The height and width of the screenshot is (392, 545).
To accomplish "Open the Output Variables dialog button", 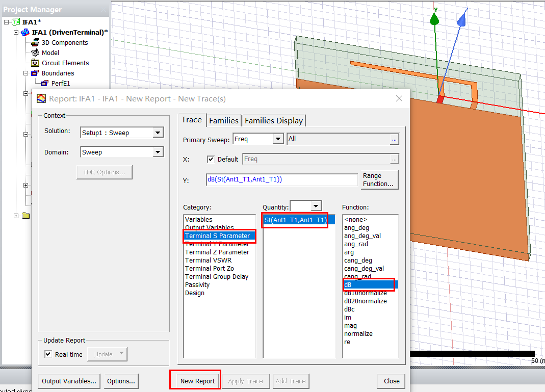I will [69, 381].
